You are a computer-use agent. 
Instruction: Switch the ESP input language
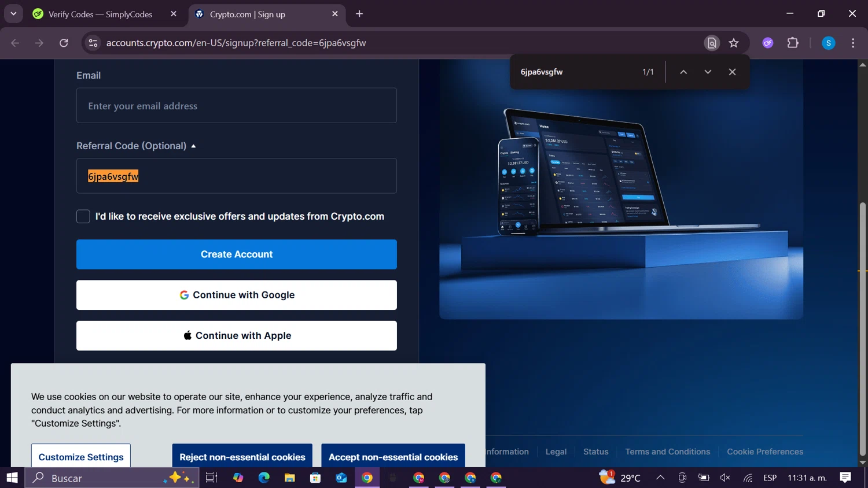tap(770, 478)
